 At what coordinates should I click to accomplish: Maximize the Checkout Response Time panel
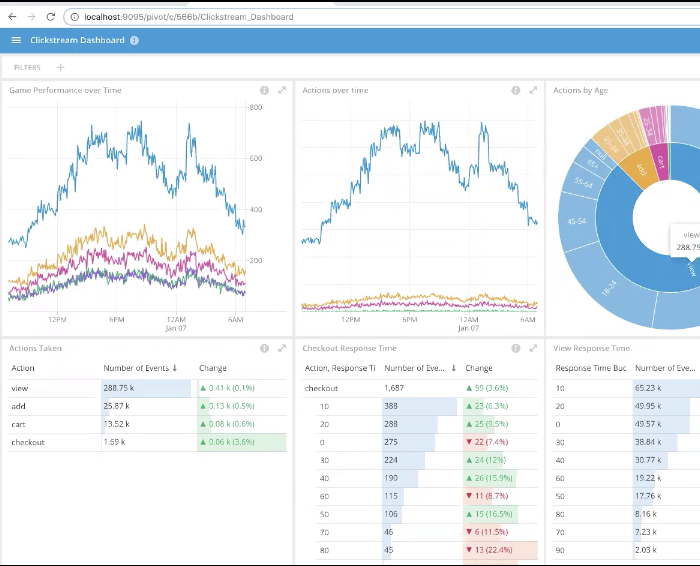point(533,348)
